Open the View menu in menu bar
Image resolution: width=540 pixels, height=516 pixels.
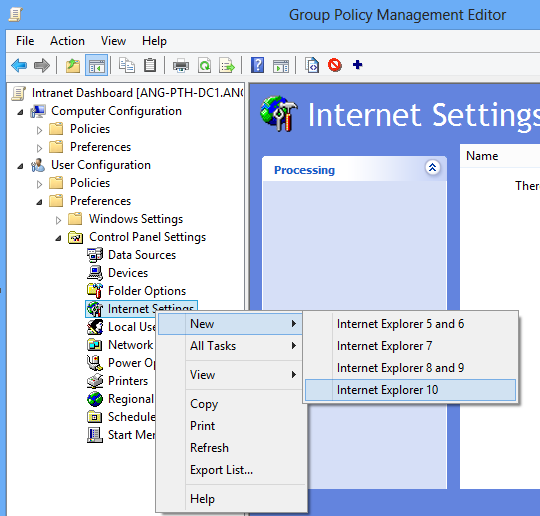(x=113, y=41)
